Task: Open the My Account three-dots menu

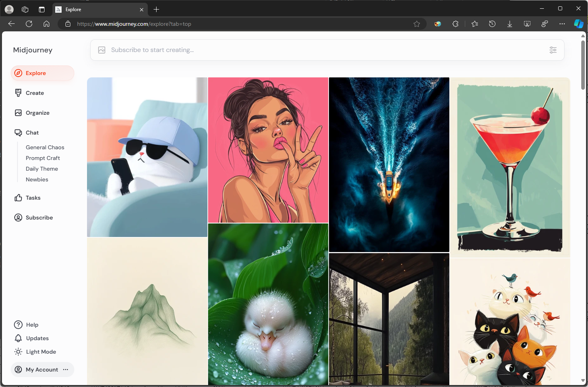Action: pos(66,370)
